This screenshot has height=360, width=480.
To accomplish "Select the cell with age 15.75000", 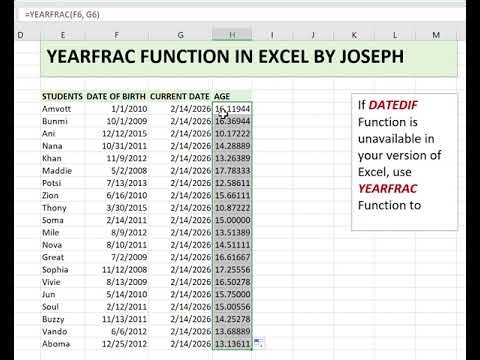I will tap(232, 294).
